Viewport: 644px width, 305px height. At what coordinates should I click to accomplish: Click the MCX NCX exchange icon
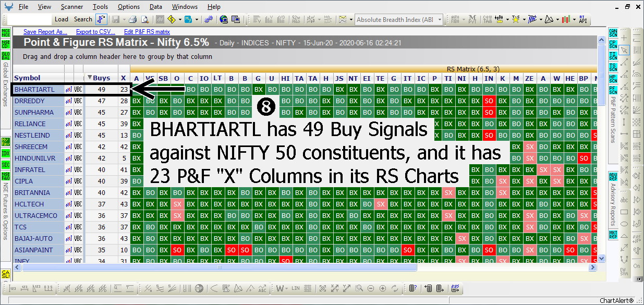6,33
